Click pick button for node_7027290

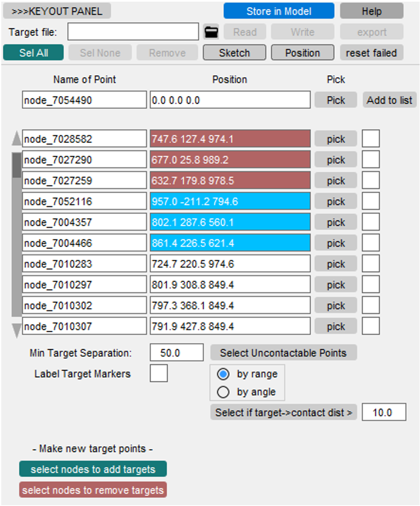pyautogui.click(x=336, y=159)
